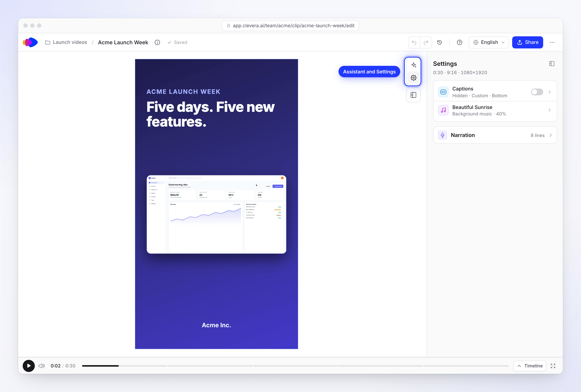Click the 'Acme Inc.' text in preview
This screenshot has width=581, height=392.
pos(216,325)
